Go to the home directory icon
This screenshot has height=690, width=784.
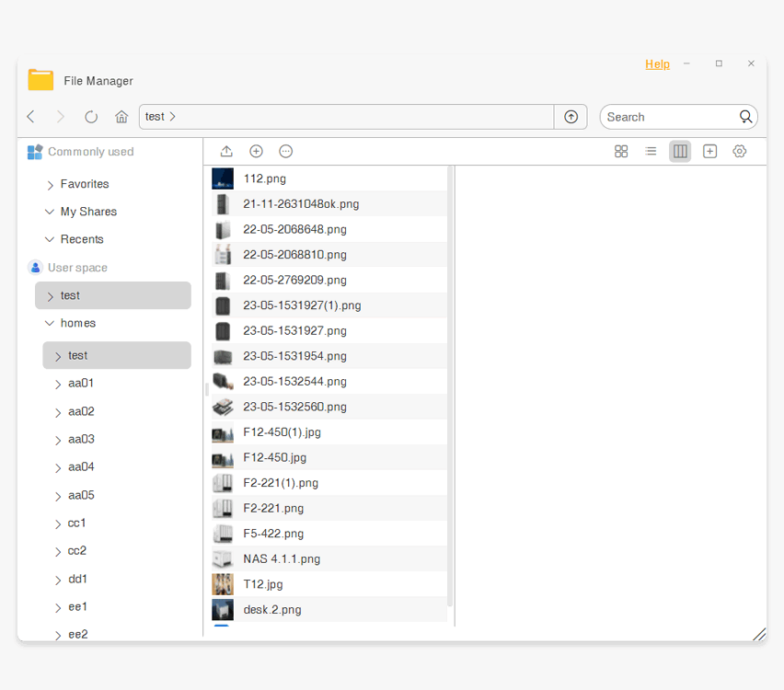[121, 117]
